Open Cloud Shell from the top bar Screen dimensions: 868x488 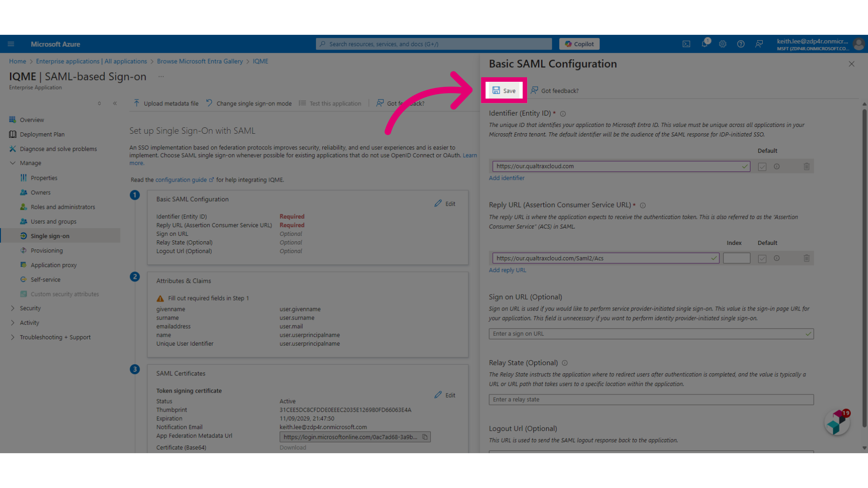(686, 44)
